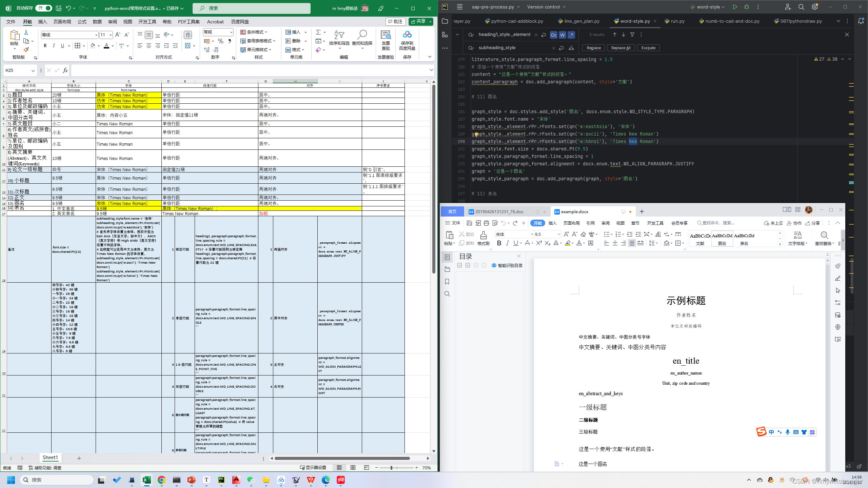Open the 插入 Insert ribbon tab in Excel
Image resolution: width=868 pixels, height=488 pixels.
tap(42, 21)
